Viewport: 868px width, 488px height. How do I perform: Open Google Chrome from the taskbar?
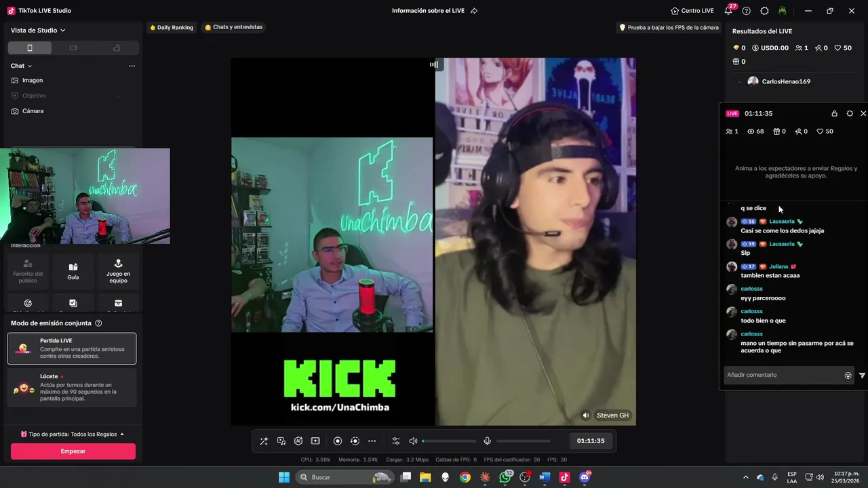click(465, 477)
